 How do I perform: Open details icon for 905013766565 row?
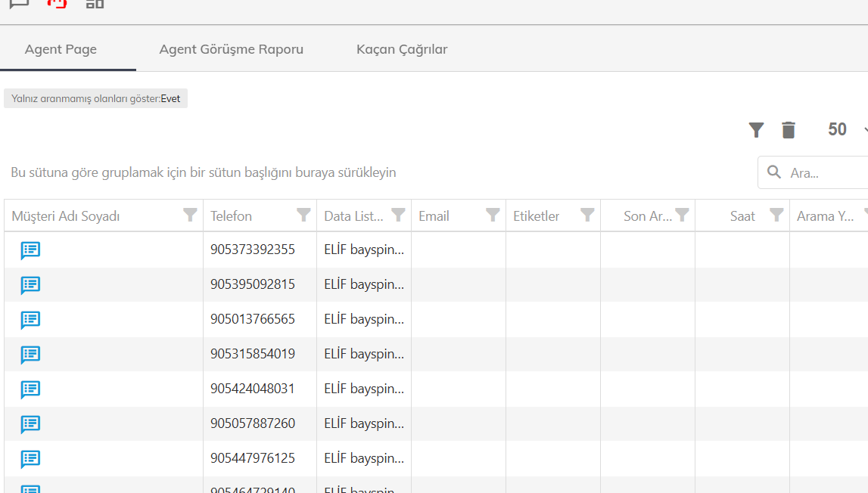[x=30, y=320]
